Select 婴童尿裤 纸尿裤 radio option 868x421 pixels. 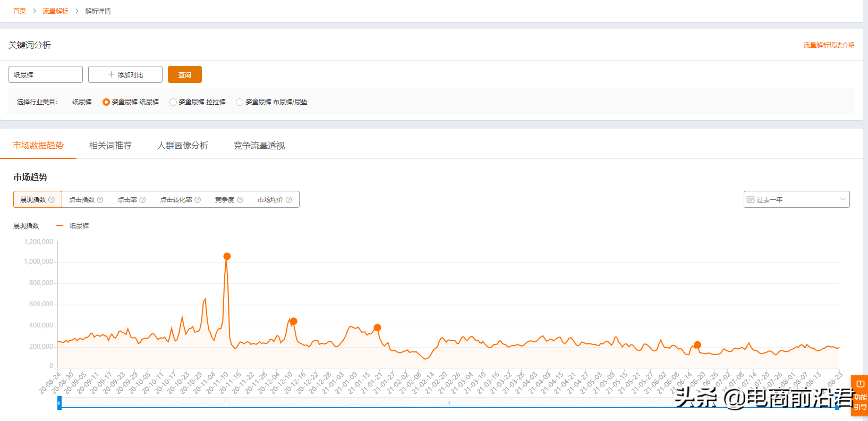[x=106, y=102]
